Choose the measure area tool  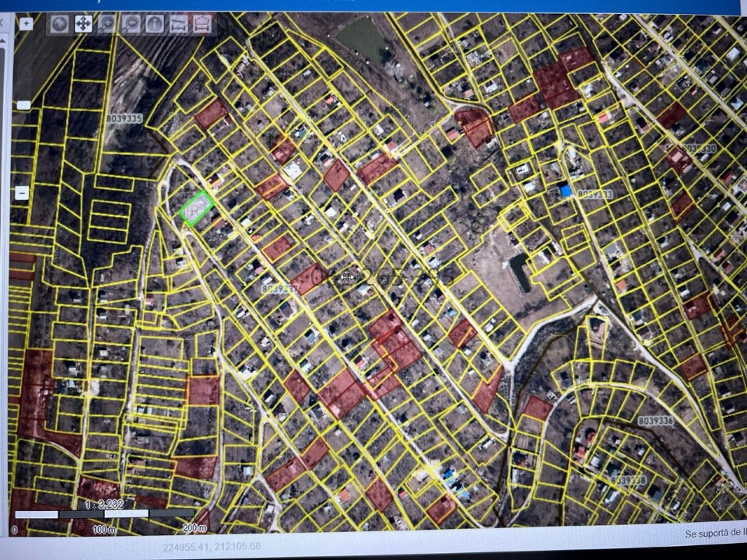pyautogui.click(x=202, y=24)
